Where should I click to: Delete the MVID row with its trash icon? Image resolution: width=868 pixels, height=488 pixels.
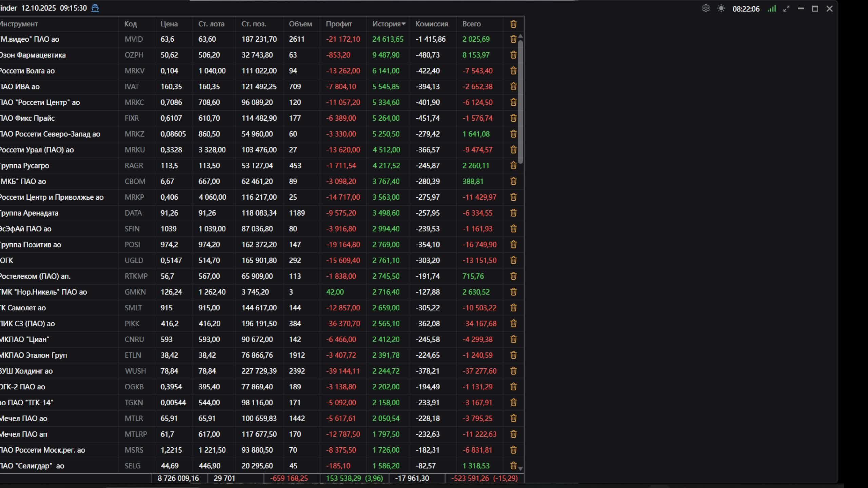tap(513, 39)
